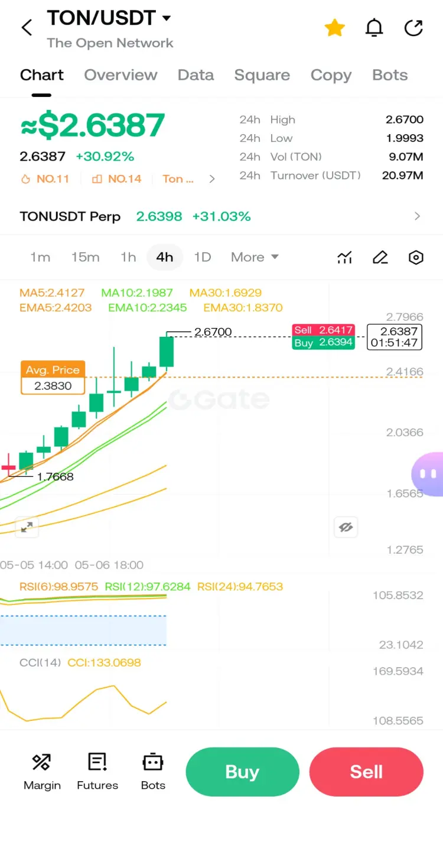
Task: Switch to the Chart tab
Action: 41,75
